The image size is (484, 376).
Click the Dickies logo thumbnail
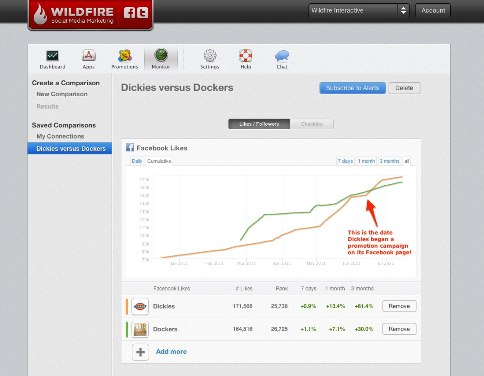[140, 306]
